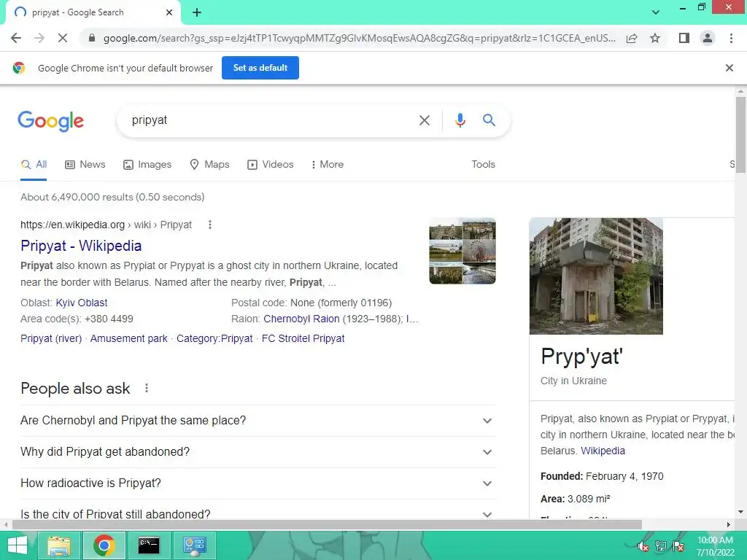Open the taskbar clock and date

click(x=715, y=546)
